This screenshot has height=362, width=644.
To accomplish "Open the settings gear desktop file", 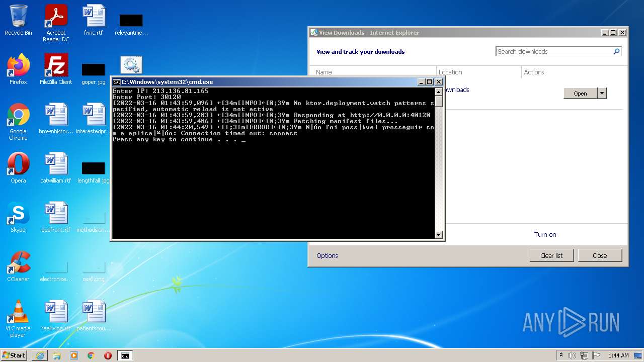I will (131, 65).
